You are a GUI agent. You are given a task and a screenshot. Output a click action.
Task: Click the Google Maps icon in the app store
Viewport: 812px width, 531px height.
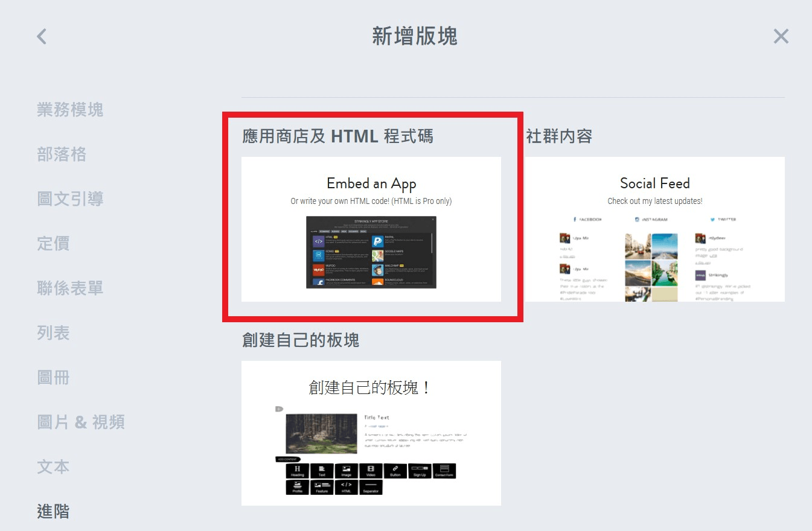pos(377,255)
